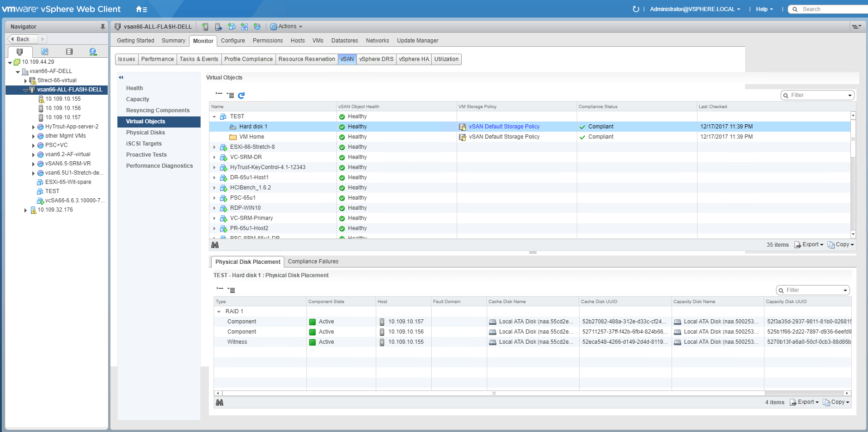Pin the Navigator panel

(x=103, y=27)
